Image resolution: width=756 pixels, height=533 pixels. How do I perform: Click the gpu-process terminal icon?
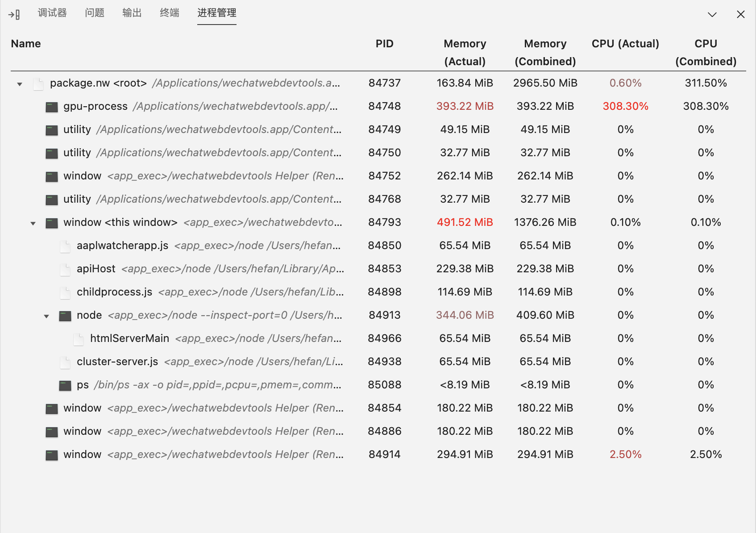pyautogui.click(x=52, y=107)
